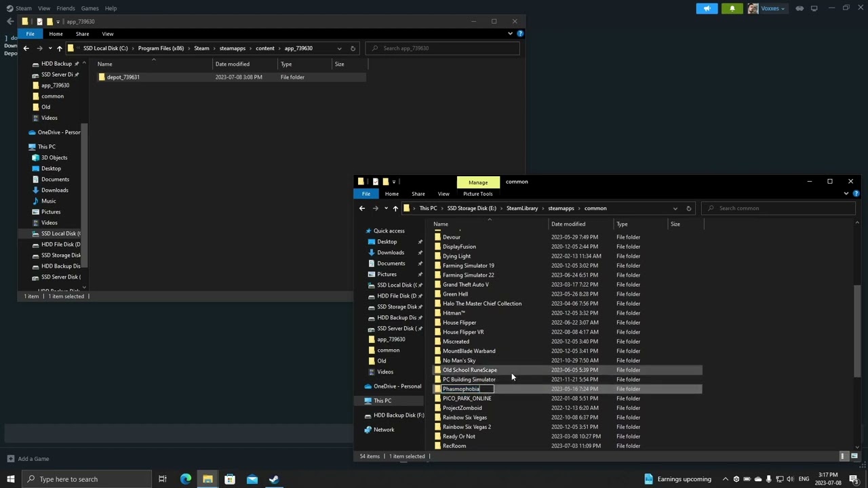Viewport: 868px width, 488px height.
Task: Open Music in app_739630 window sidebar
Action: click(x=48, y=201)
